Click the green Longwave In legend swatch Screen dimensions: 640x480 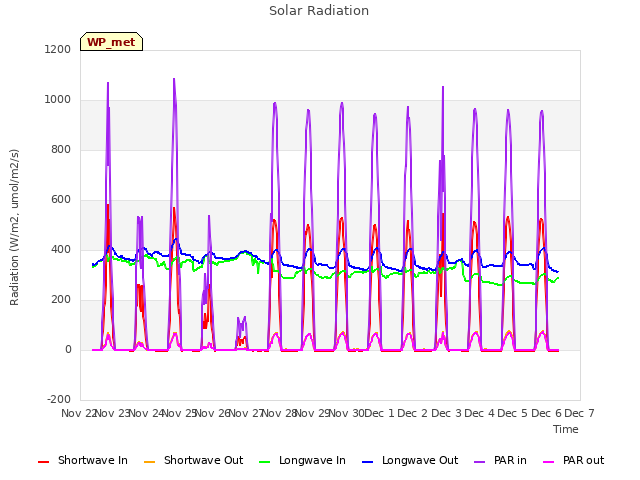click(x=264, y=462)
